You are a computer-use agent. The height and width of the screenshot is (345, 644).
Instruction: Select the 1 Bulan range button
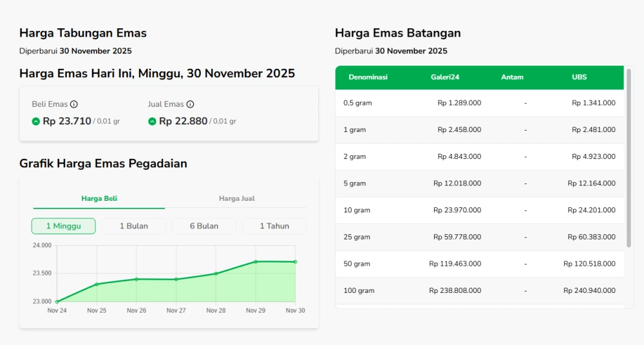134,227
